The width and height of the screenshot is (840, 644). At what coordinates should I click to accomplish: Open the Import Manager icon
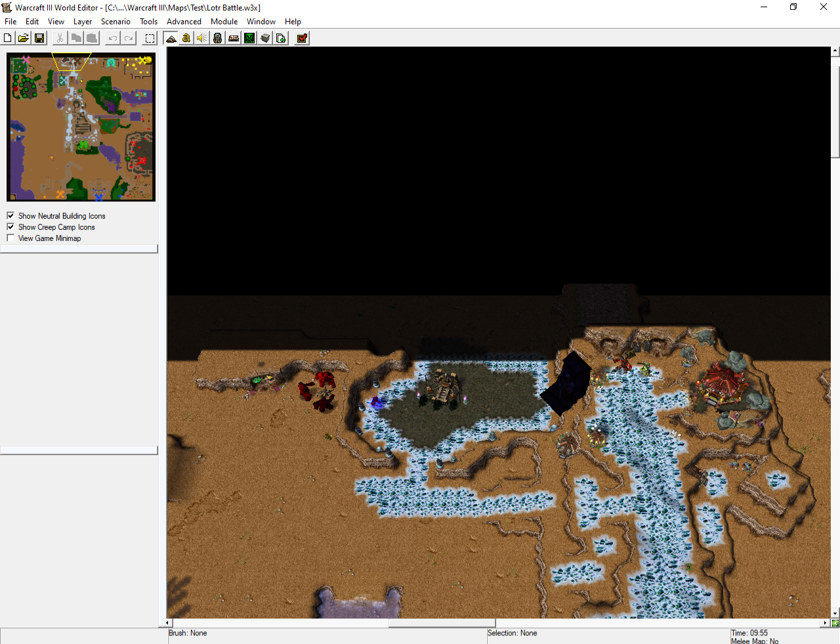pos(281,38)
